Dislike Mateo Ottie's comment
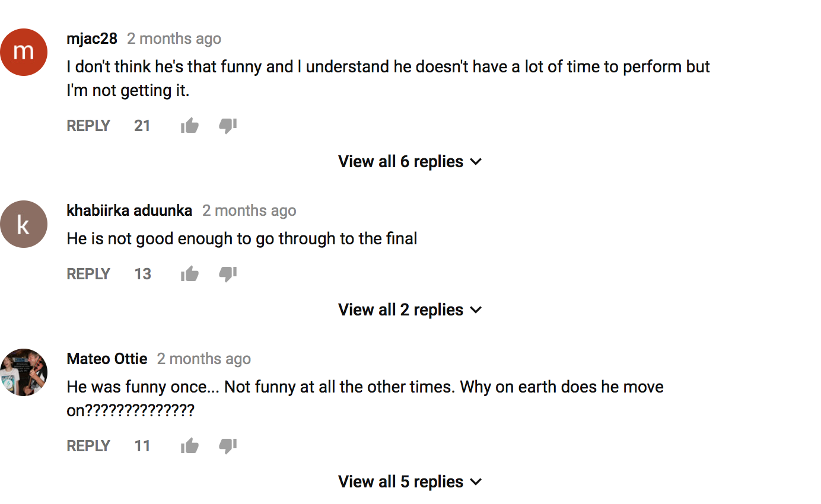 coord(228,446)
